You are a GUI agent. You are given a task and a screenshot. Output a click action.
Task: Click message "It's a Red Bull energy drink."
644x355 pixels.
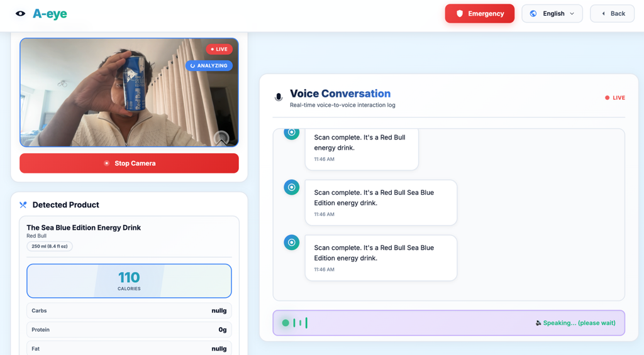coord(362,149)
